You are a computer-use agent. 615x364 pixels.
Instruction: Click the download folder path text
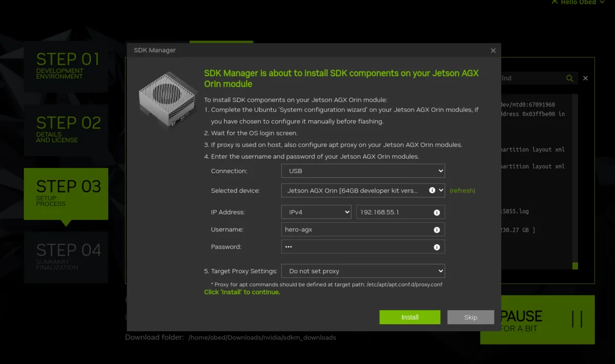pyautogui.click(x=262, y=337)
